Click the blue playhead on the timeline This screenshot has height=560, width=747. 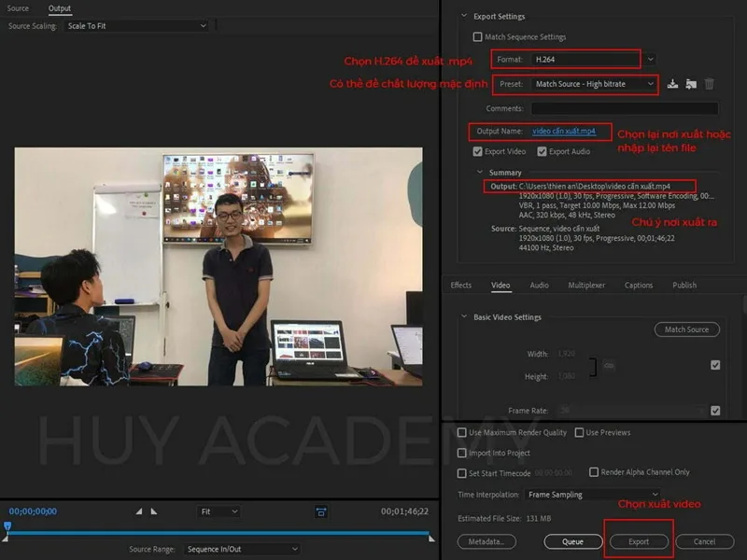(x=7, y=526)
